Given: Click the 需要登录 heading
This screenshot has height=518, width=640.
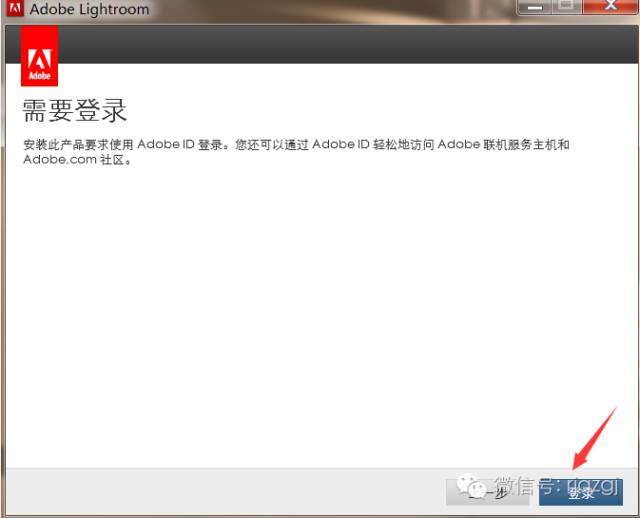Looking at the screenshot, I should tap(75, 110).
